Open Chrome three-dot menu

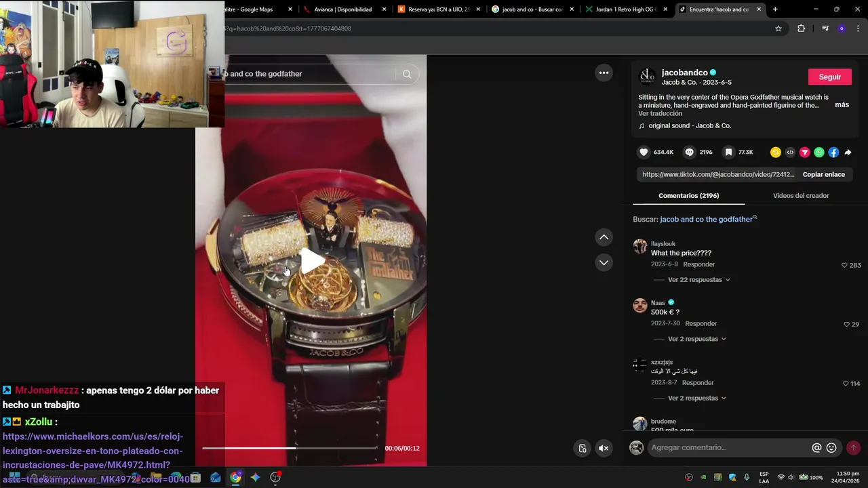[858, 28]
